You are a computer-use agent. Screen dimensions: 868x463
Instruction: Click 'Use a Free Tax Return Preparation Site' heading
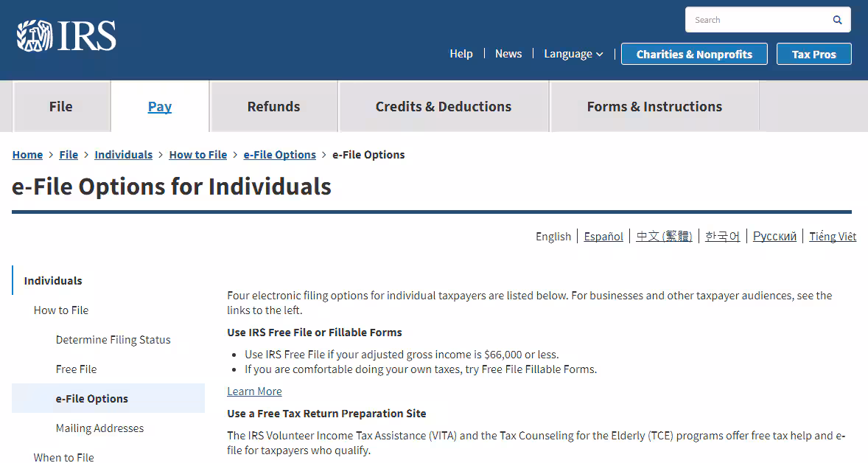(326, 414)
